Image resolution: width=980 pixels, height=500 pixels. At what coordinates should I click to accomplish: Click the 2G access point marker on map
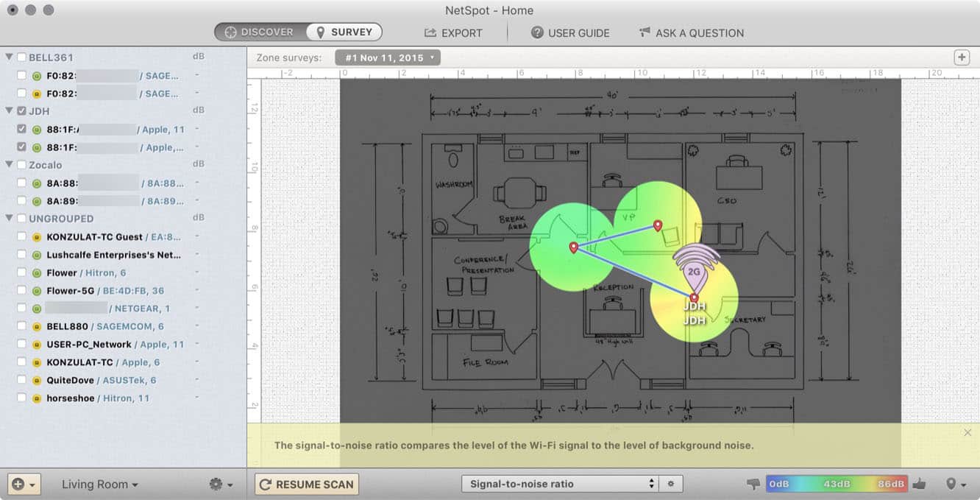click(x=694, y=271)
